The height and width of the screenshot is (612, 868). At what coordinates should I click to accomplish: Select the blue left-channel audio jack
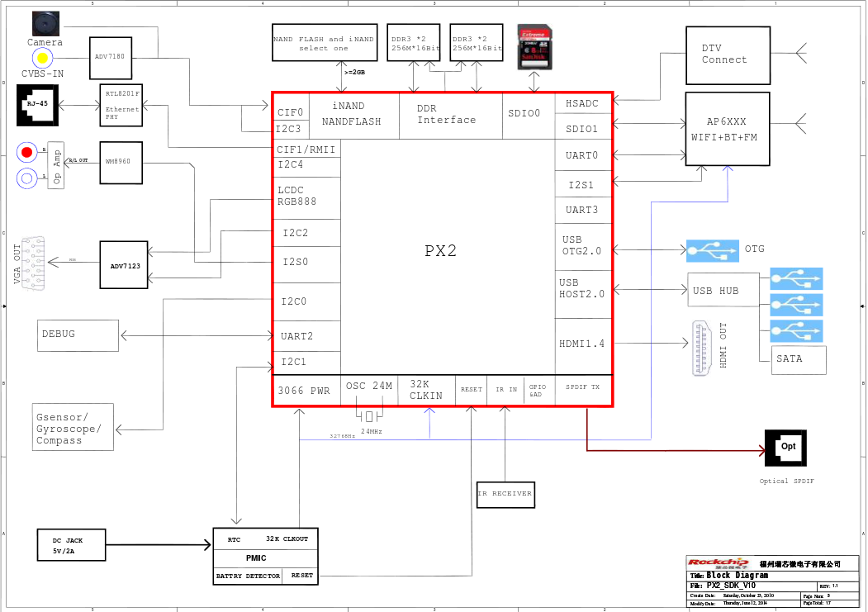(26, 178)
